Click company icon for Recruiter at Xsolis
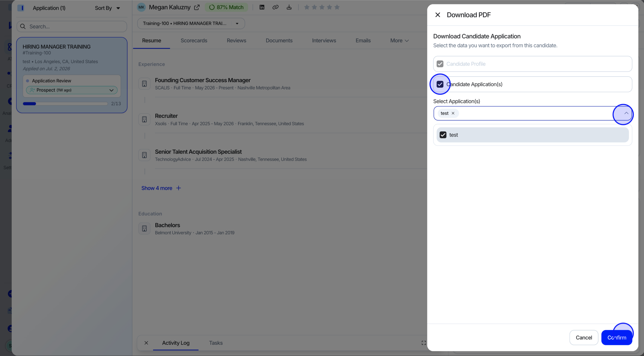644x356 pixels. point(144,120)
